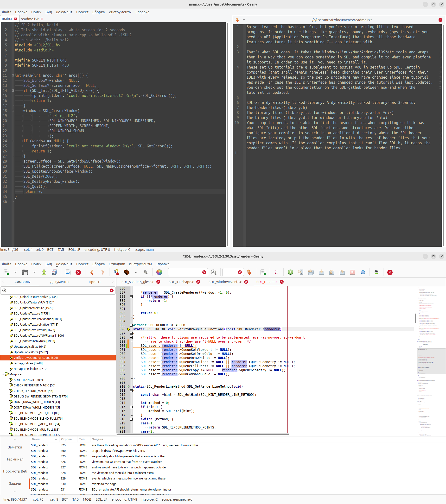
Task: Navigate forward with the right arrow icon
Action: coord(103,272)
